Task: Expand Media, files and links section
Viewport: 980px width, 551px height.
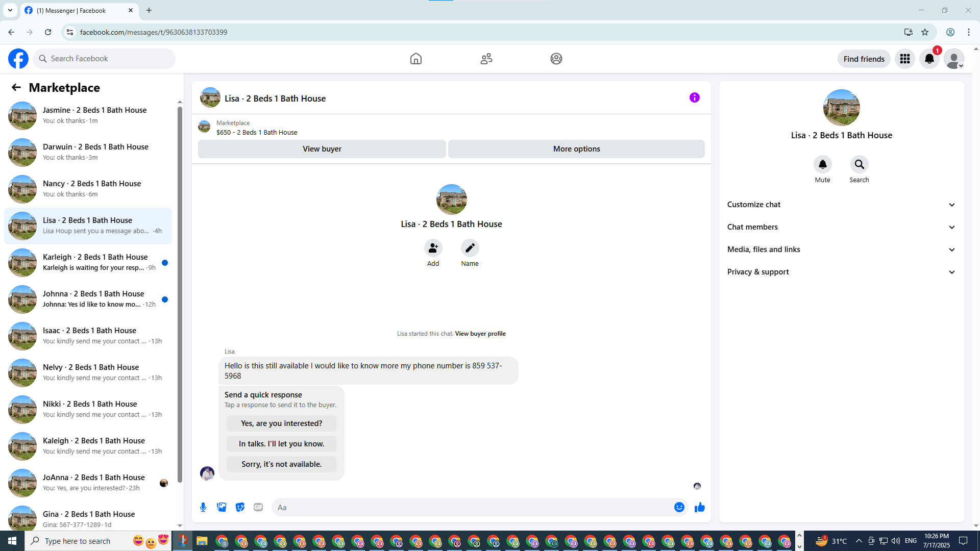Action: tap(841, 249)
